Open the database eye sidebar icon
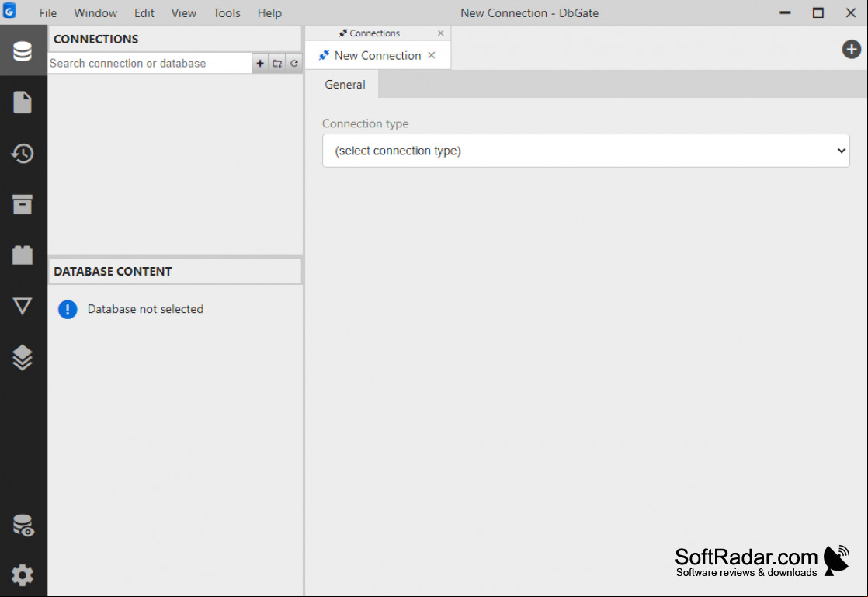 [23, 526]
